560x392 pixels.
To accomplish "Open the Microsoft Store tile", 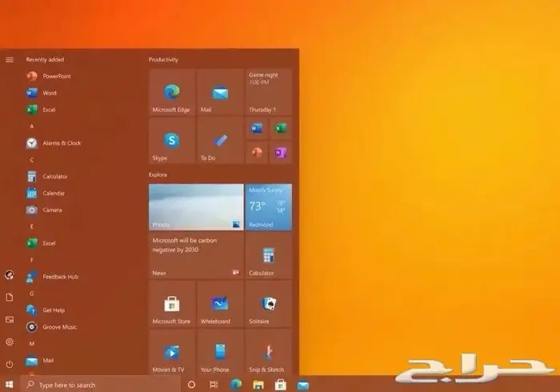I will tap(172, 304).
